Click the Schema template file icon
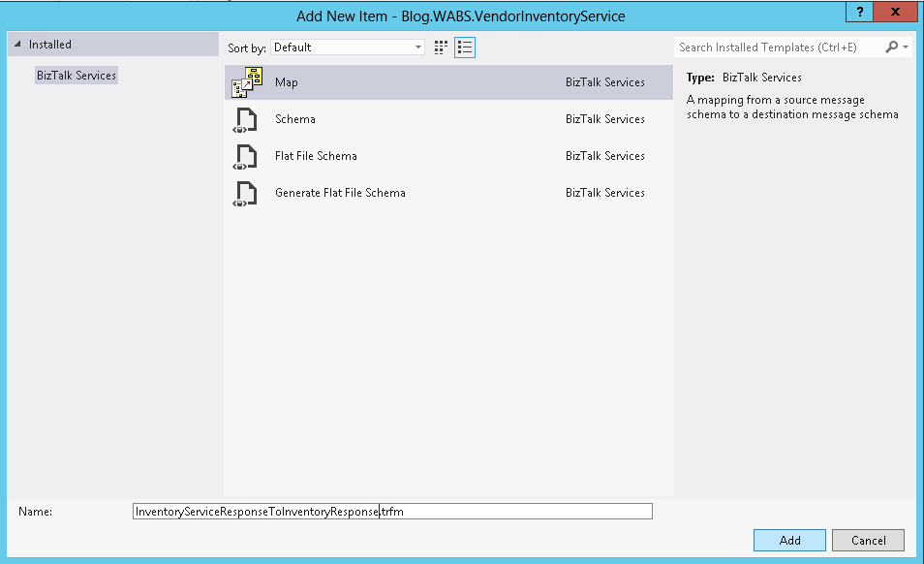The image size is (924, 564). pyautogui.click(x=245, y=119)
